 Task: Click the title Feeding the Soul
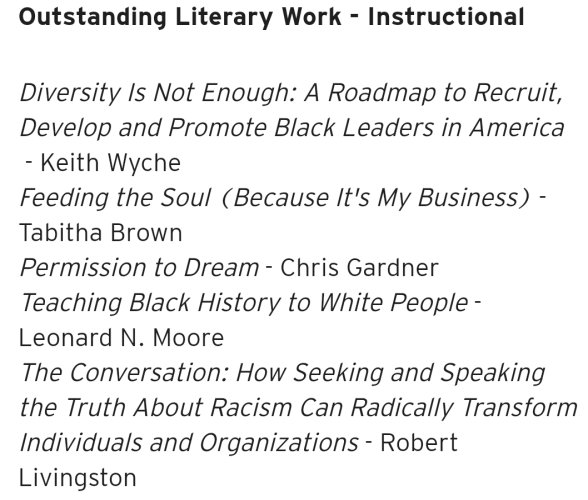115,197
